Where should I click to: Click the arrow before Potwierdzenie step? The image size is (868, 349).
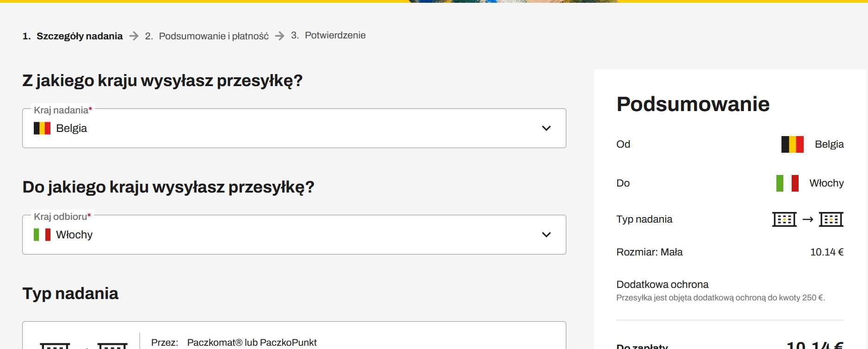[279, 36]
